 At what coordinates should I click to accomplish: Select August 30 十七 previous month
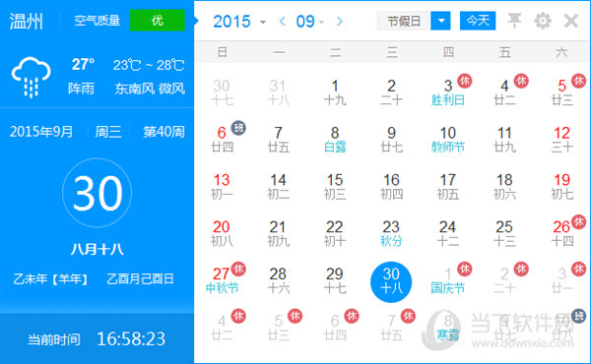(222, 92)
